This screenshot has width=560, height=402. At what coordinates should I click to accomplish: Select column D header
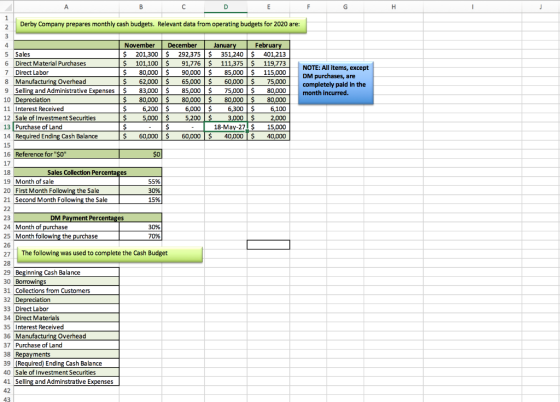tap(226, 6)
